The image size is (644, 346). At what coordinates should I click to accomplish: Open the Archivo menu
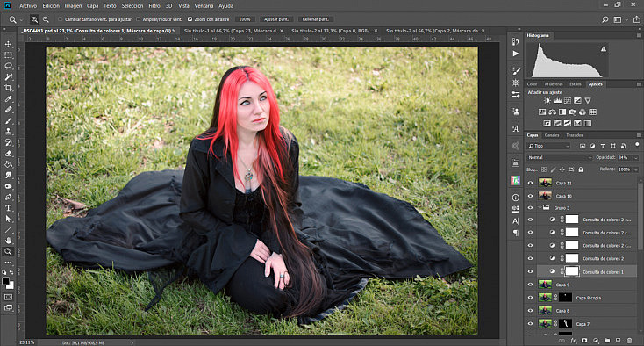coord(28,6)
